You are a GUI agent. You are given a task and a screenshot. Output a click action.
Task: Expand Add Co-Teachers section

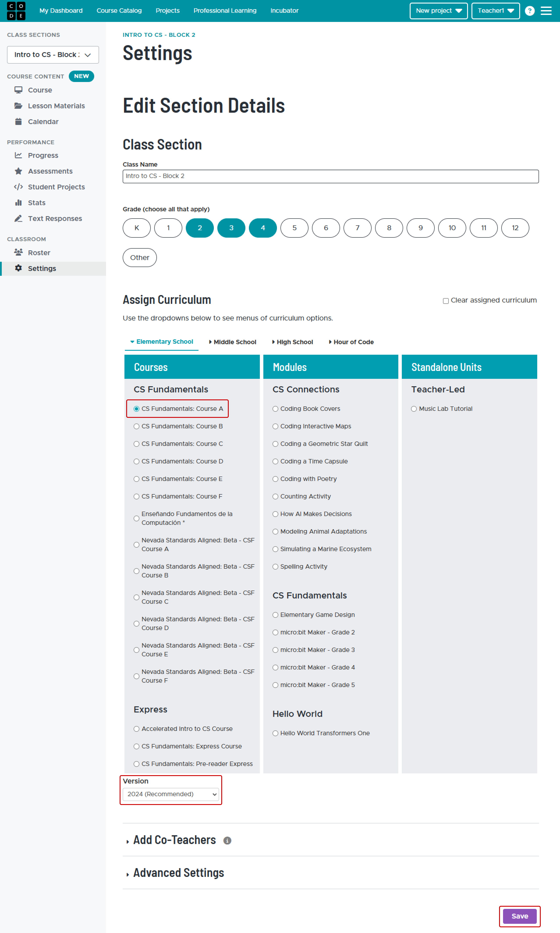(x=174, y=840)
